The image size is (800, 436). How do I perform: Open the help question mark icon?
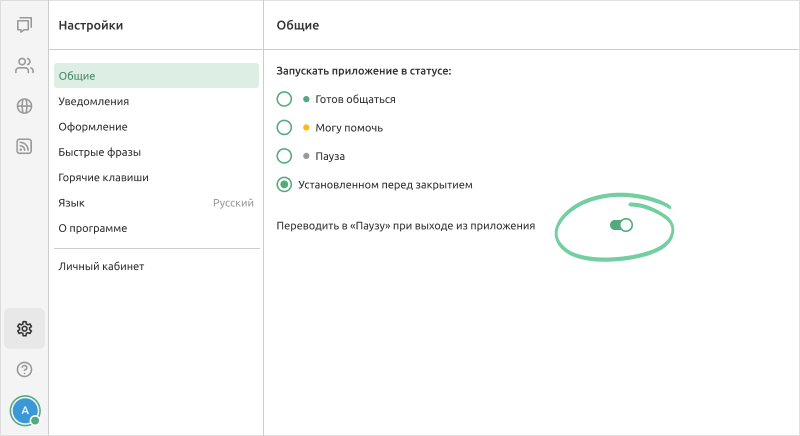(x=24, y=370)
